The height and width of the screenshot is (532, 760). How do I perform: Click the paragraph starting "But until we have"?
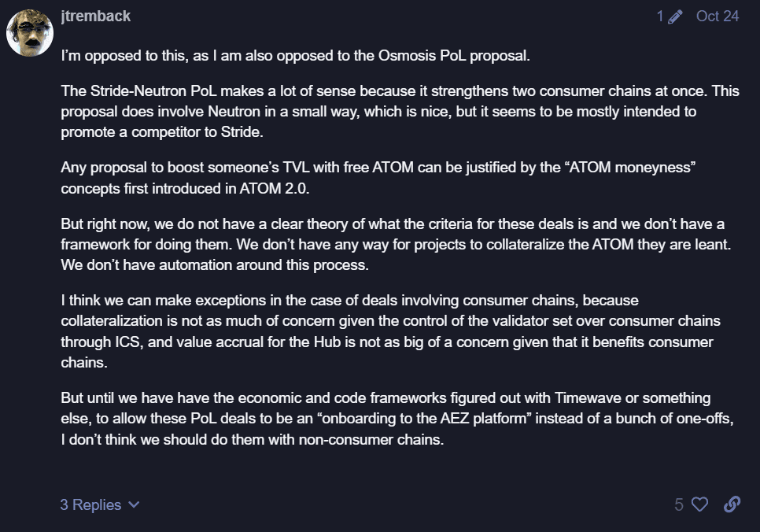(x=397, y=419)
